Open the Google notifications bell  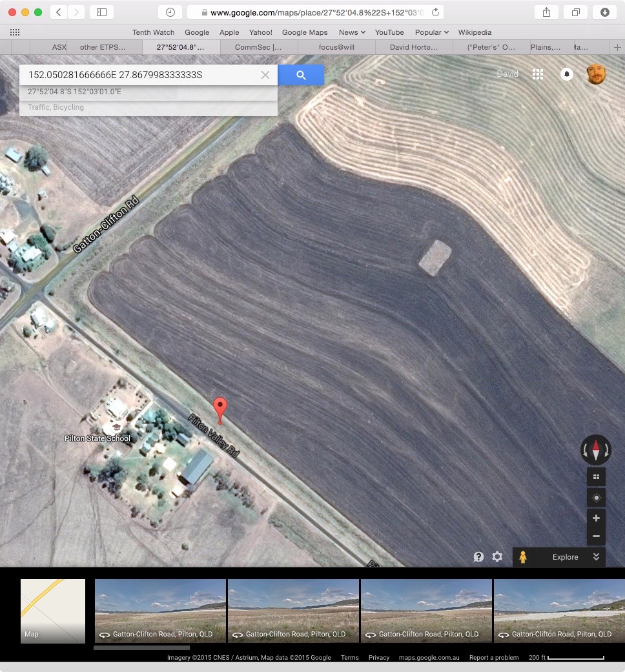[x=566, y=74]
